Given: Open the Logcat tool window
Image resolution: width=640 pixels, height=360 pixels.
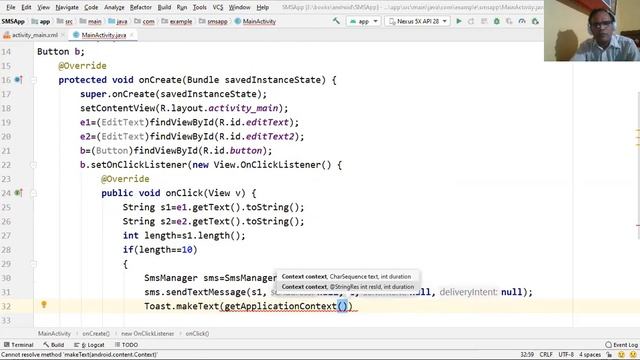Looking at the screenshot, I should point(89,345).
